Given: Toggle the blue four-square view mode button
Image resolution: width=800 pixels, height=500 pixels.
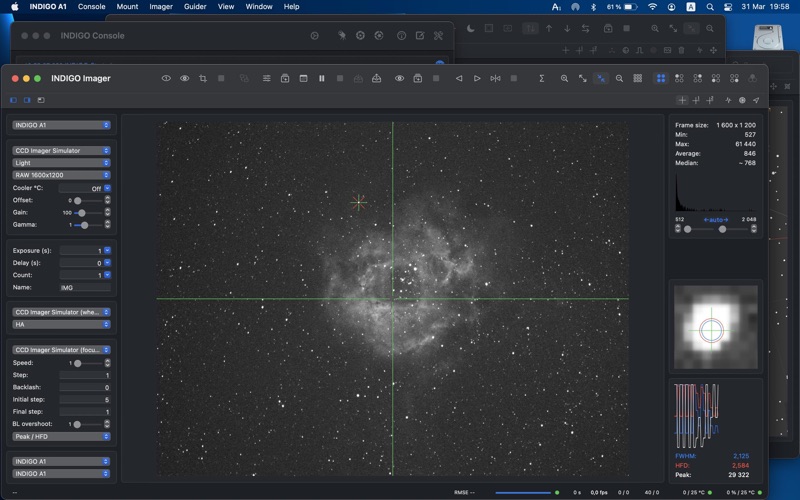Looking at the screenshot, I should point(660,78).
